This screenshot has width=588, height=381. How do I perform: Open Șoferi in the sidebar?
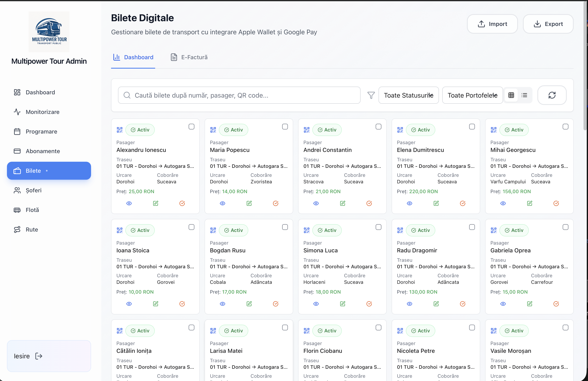[x=49, y=190]
